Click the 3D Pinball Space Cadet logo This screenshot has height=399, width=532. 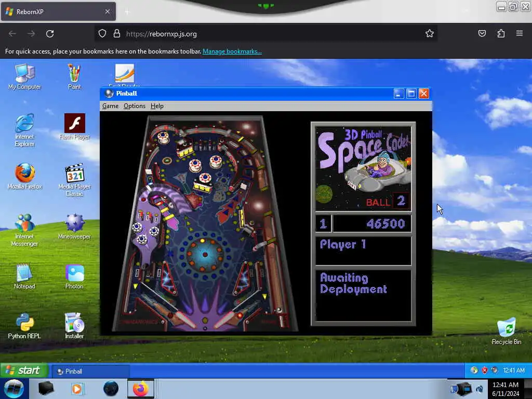pos(363,169)
